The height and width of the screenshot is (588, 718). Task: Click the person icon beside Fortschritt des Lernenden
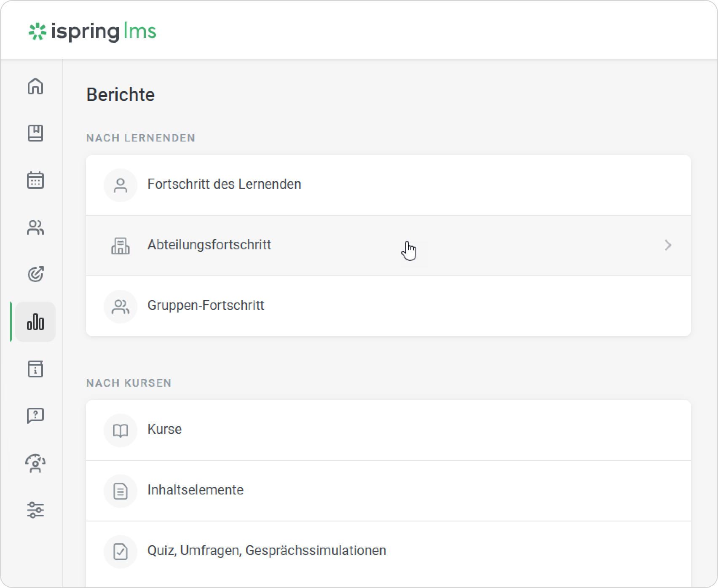(121, 185)
